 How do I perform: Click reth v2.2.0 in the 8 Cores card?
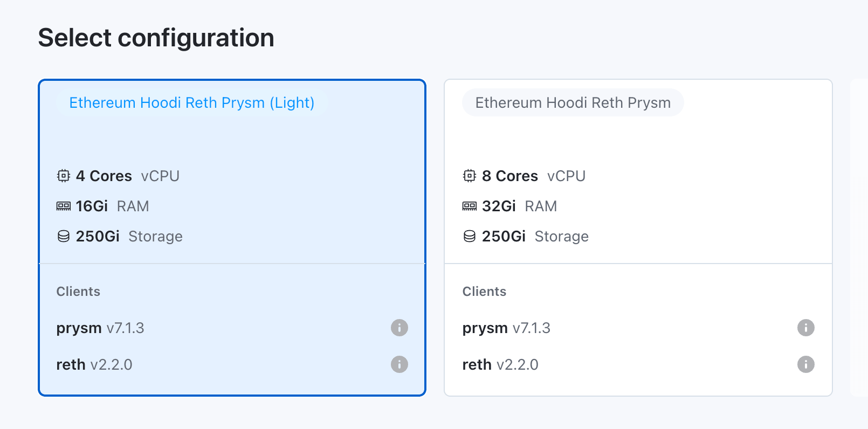pos(500,364)
